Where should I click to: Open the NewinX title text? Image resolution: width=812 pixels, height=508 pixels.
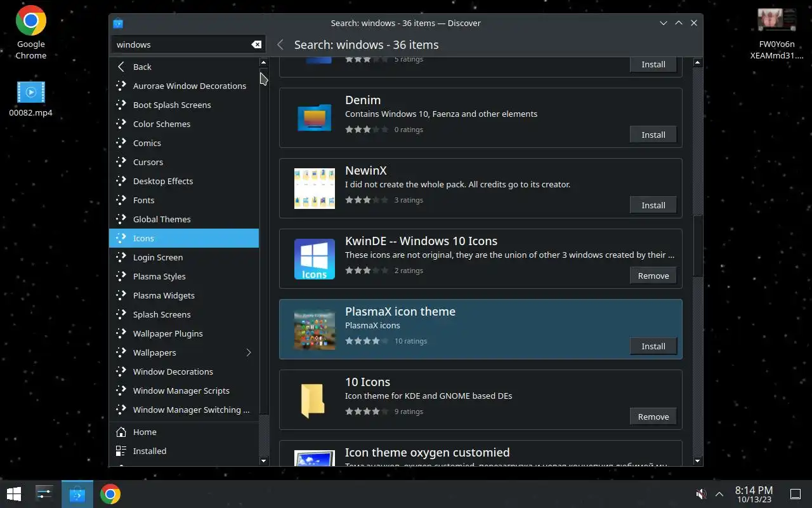click(366, 171)
